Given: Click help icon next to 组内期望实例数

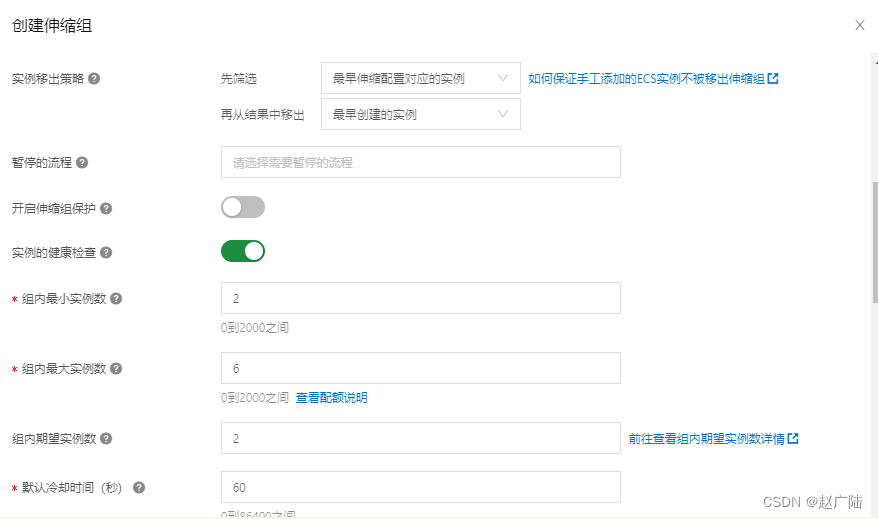Looking at the screenshot, I should pos(106,438).
